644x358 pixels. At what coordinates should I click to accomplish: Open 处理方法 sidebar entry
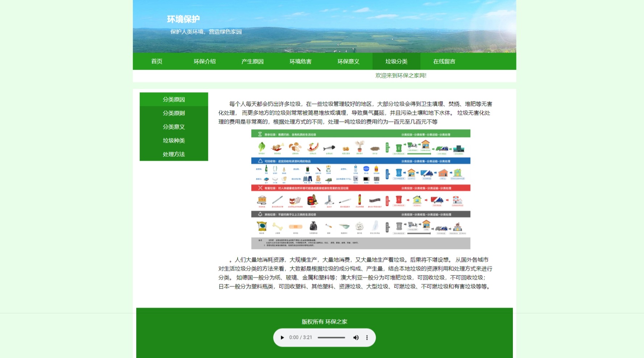tap(173, 154)
